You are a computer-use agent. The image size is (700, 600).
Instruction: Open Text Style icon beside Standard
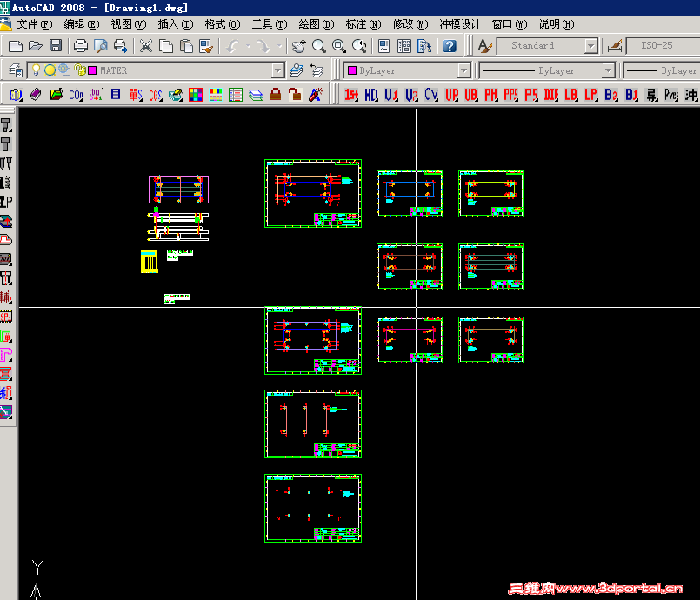tap(485, 46)
